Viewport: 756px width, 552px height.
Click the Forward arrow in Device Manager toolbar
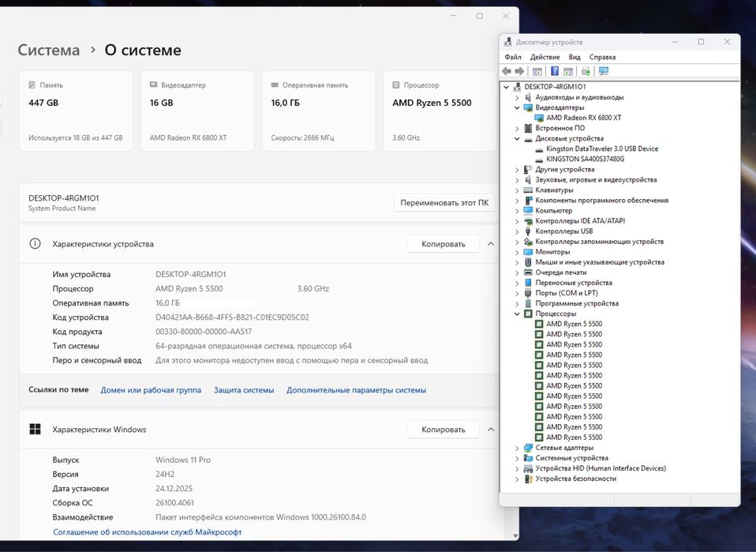(x=519, y=71)
